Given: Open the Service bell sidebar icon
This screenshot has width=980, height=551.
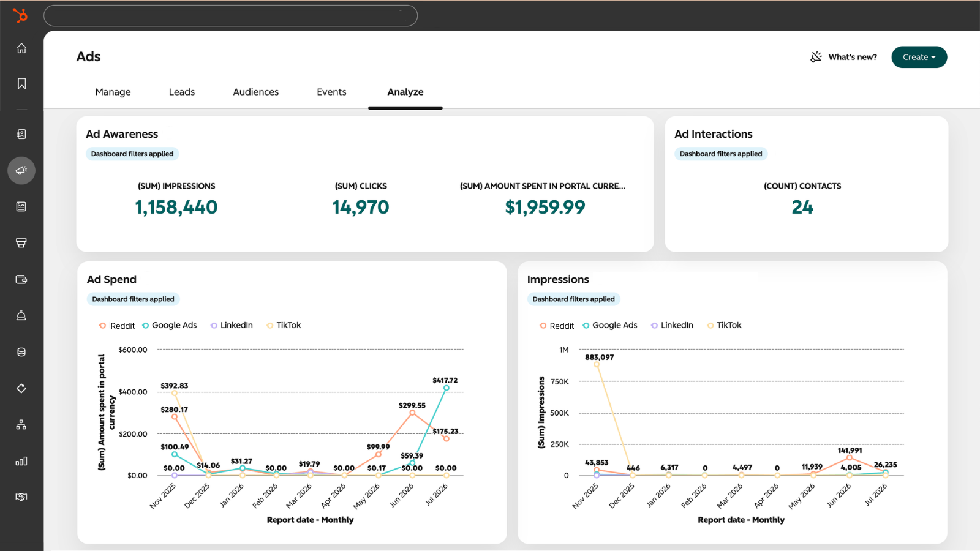Looking at the screenshot, I should [21, 315].
